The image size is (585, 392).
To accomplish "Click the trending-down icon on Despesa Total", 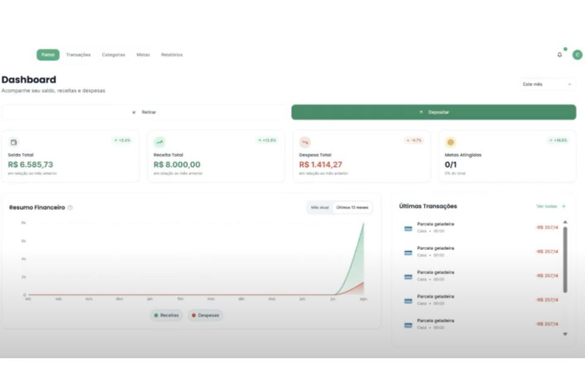I will (305, 142).
